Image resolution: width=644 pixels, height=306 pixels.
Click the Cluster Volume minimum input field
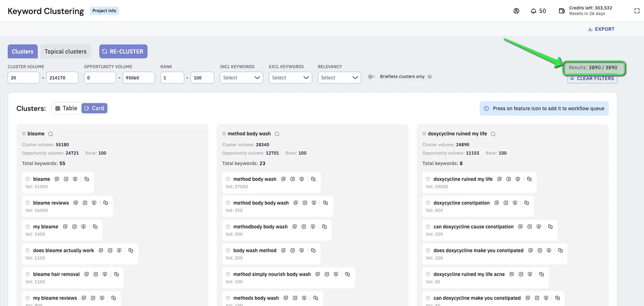[24, 78]
